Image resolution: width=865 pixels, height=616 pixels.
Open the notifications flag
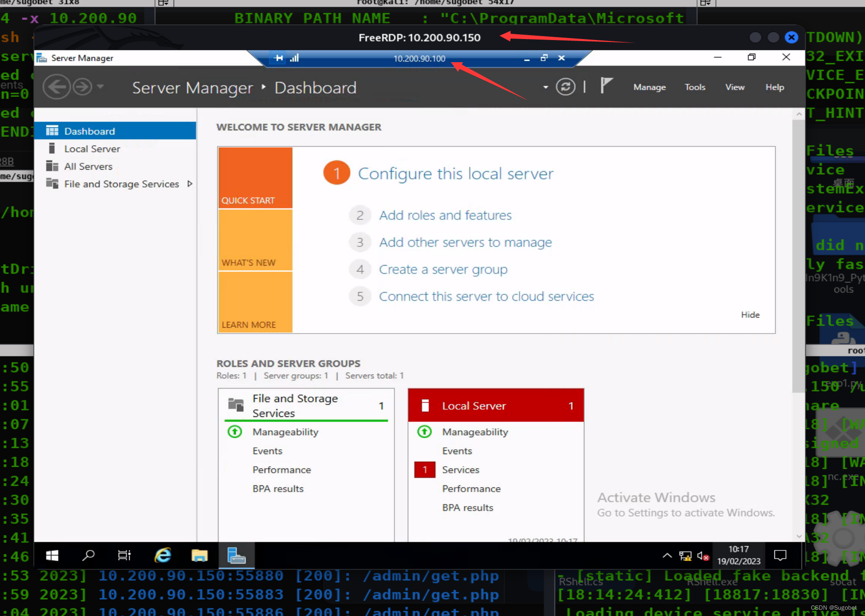[x=606, y=86]
